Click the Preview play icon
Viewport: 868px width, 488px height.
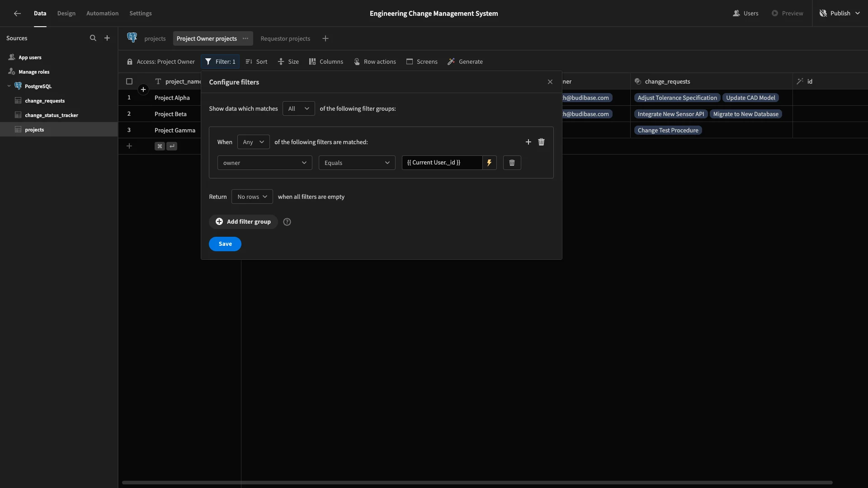pyautogui.click(x=775, y=14)
